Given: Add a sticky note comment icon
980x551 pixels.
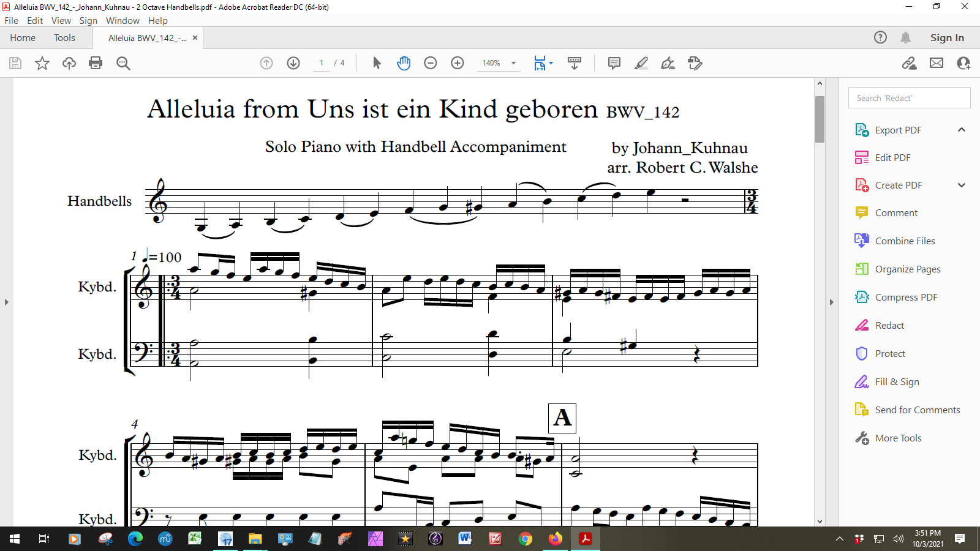Looking at the screenshot, I should point(614,63).
